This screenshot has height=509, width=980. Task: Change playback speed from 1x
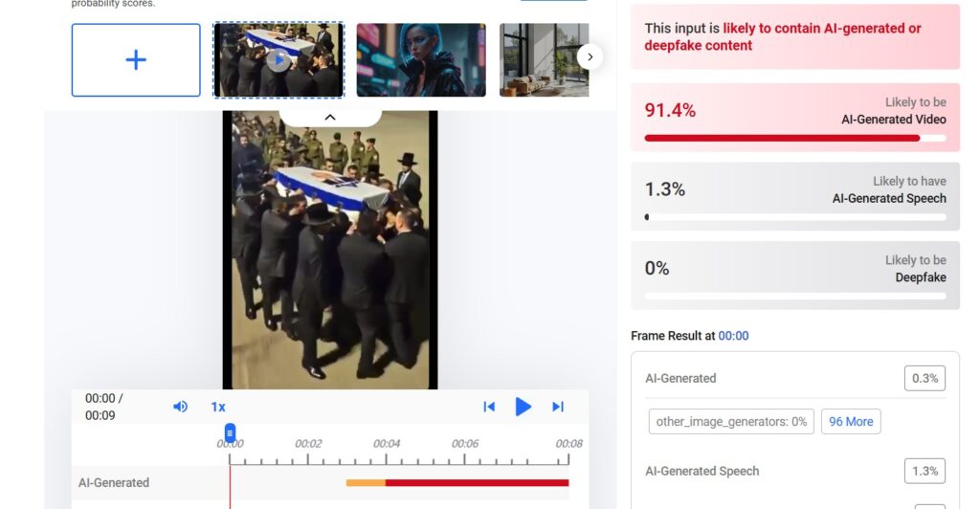[218, 408]
